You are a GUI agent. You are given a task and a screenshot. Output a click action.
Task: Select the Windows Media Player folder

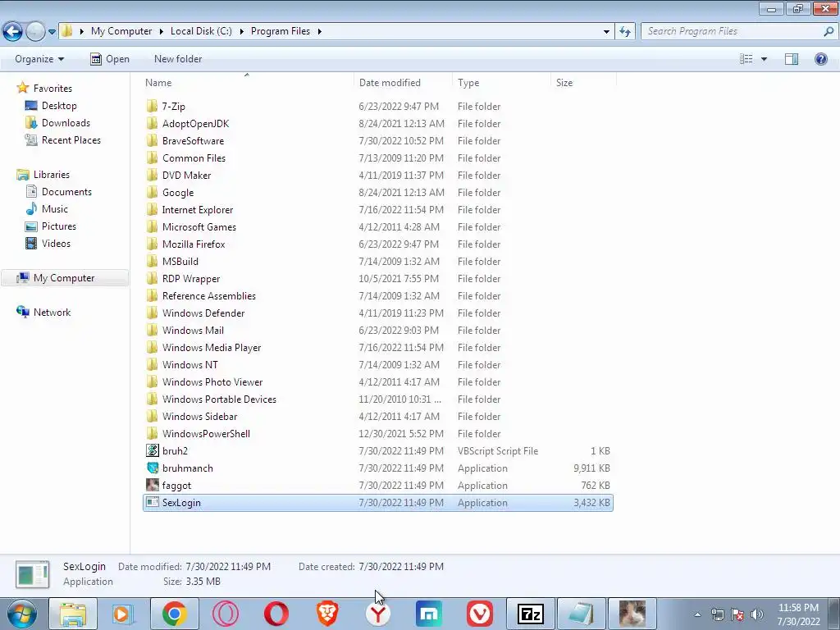click(x=212, y=348)
